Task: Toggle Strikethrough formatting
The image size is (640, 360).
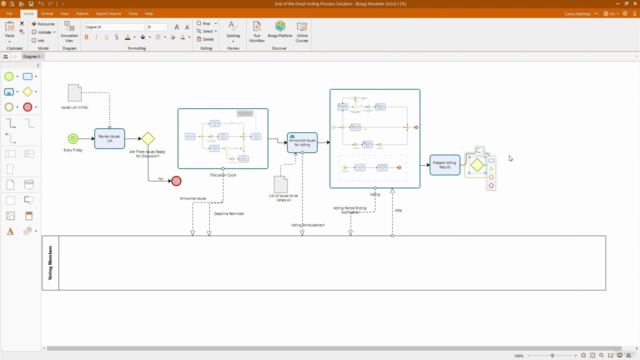Action: click(x=116, y=37)
